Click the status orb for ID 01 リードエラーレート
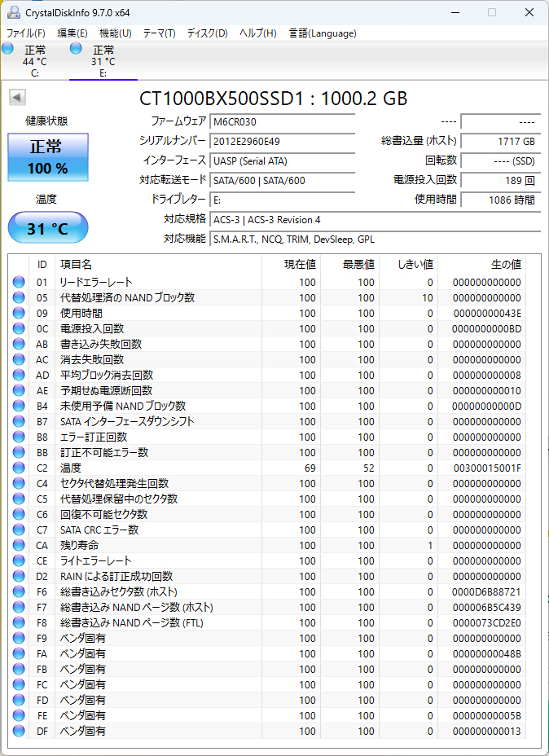Image resolution: width=549 pixels, height=756 pixels. [19, 282]
